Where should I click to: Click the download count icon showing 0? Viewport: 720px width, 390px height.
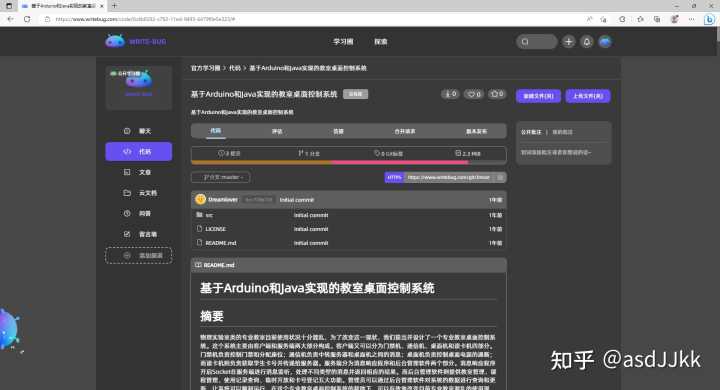pyautogui.click(x=450, y=94)
